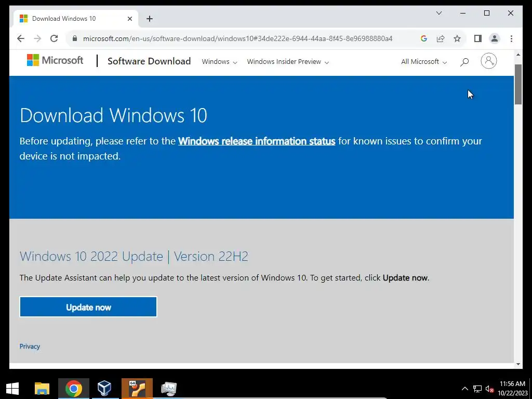Expand the Windows menu
Screen dimensions: 532x399
[x=219, y=61]
